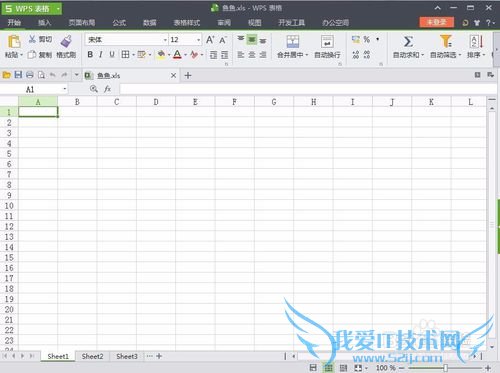Click the formula bar input
Screen dimensions: 500x373
(x=308, y=89)
